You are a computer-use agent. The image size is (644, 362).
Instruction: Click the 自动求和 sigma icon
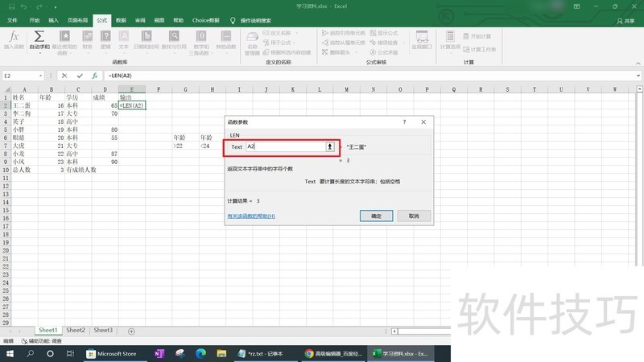coord(39,36)
